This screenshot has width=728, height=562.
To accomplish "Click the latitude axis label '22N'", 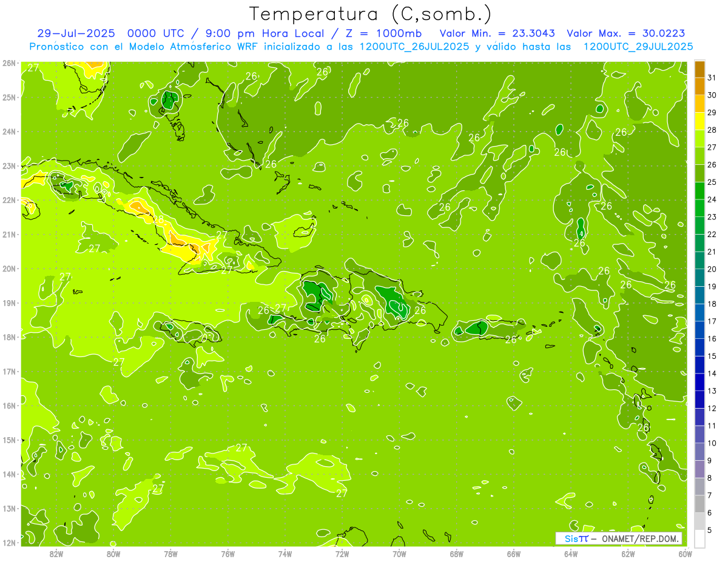I will coord(8,200).
